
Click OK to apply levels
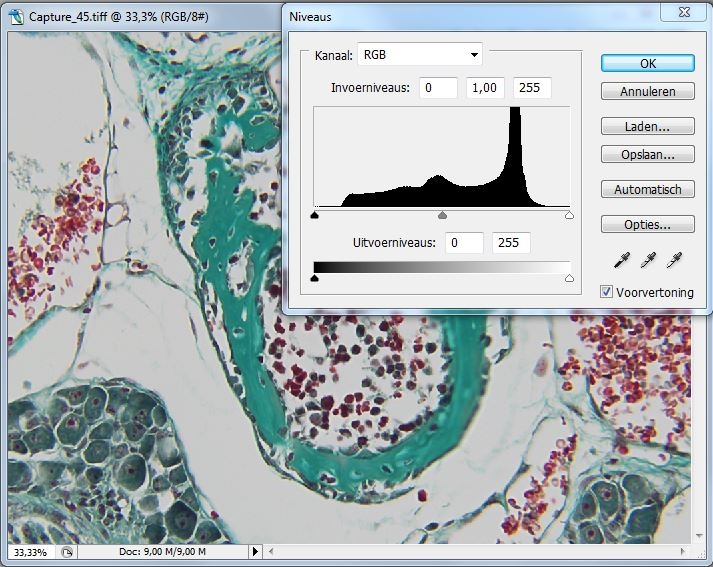coord(647,62)
